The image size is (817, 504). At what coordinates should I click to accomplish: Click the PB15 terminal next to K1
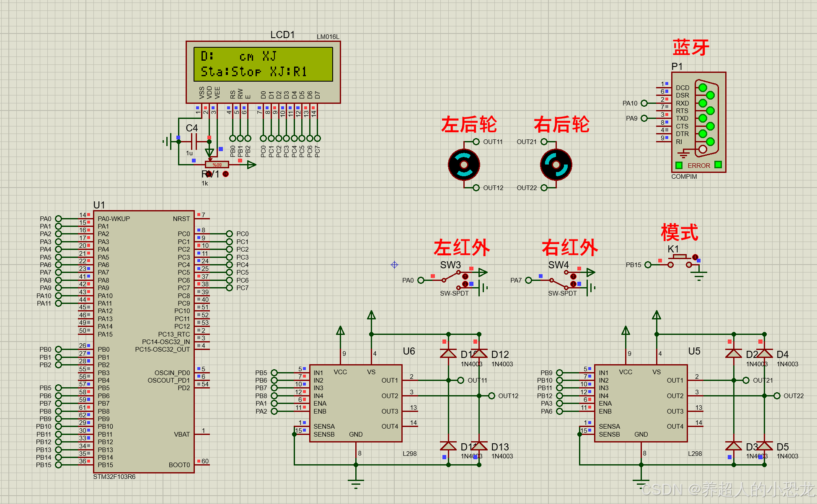(648, 265)
